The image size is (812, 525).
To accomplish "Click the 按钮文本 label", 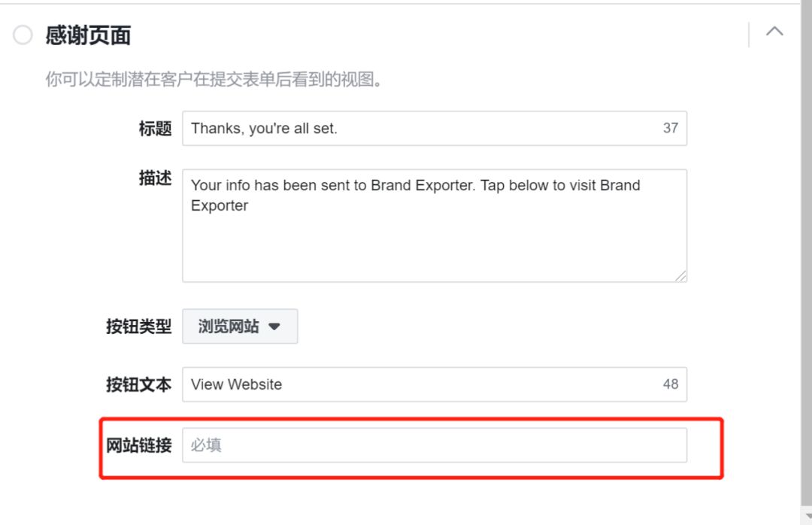I will pyautogui.click(x=139, y=384).
